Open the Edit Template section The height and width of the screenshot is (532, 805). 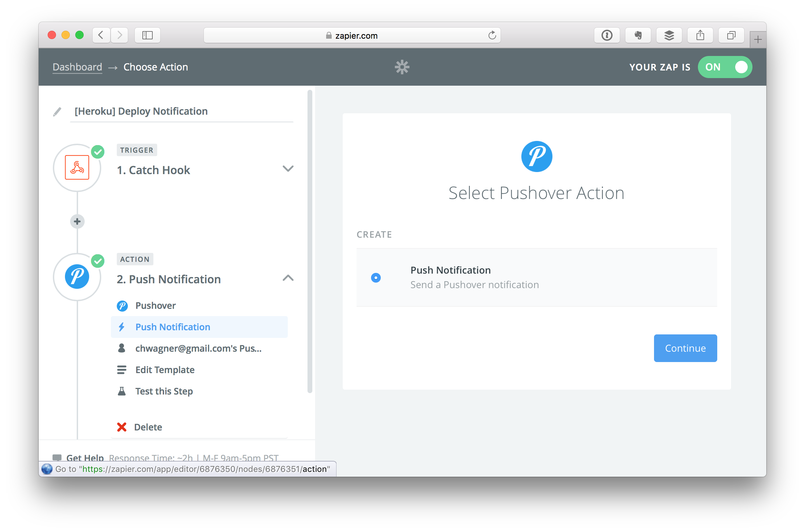coord(165,370)
